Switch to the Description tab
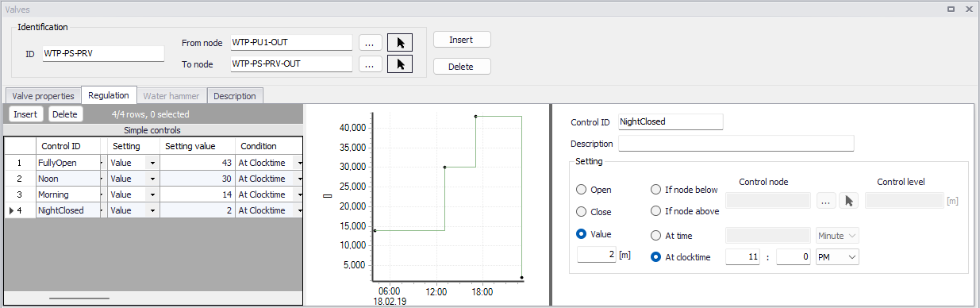Viewport: 980px width, 308px height. [235, 96]
